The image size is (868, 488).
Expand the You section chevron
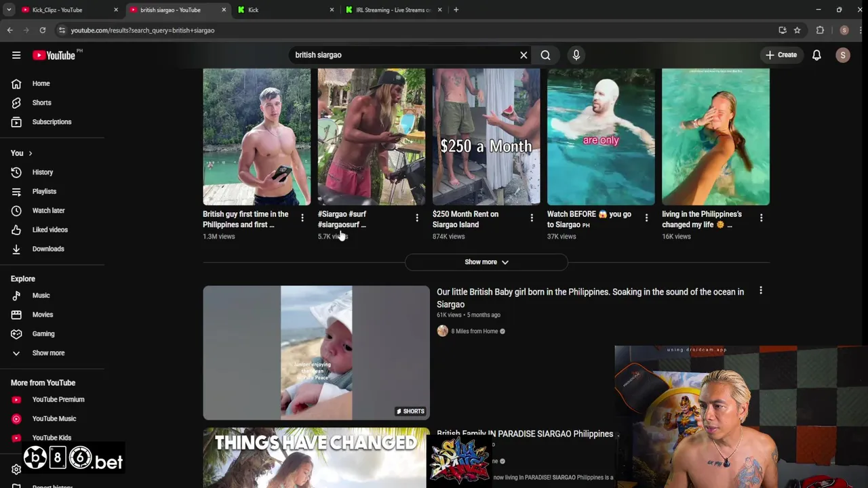pyautogui.click(x=30, y=153)
